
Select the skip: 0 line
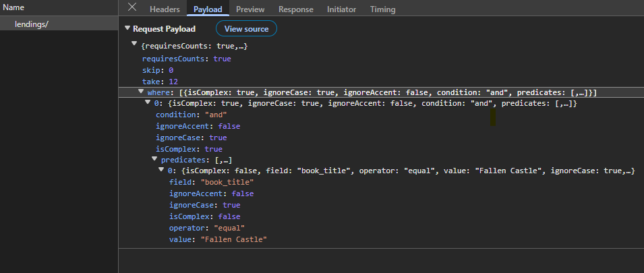click(x=158, y=70)
